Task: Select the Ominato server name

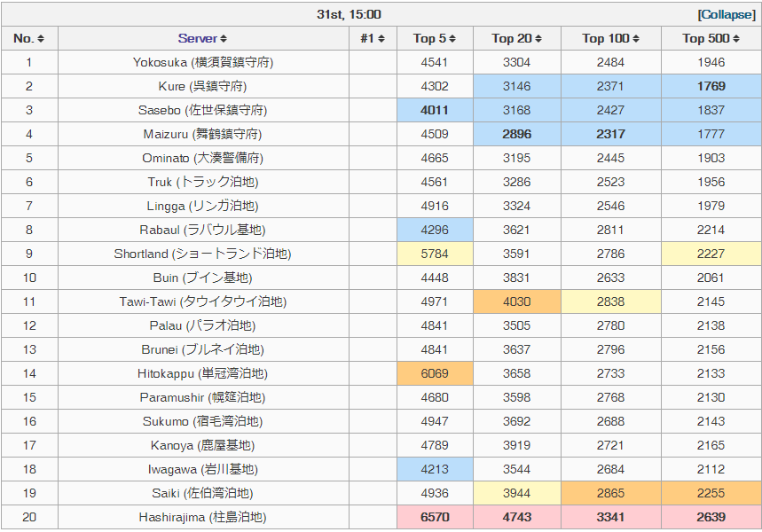Action: click(202, 158)
